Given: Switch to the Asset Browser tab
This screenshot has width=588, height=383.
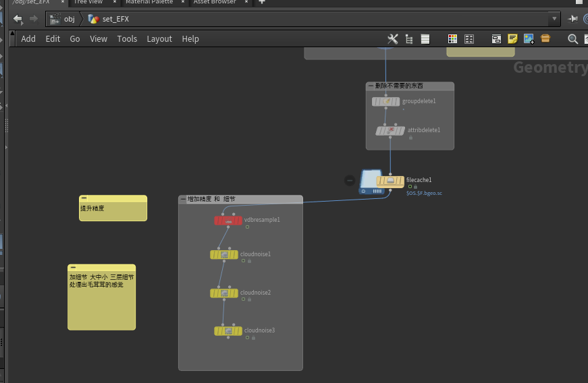Looking at the screenshot, I should click(215, 2).
